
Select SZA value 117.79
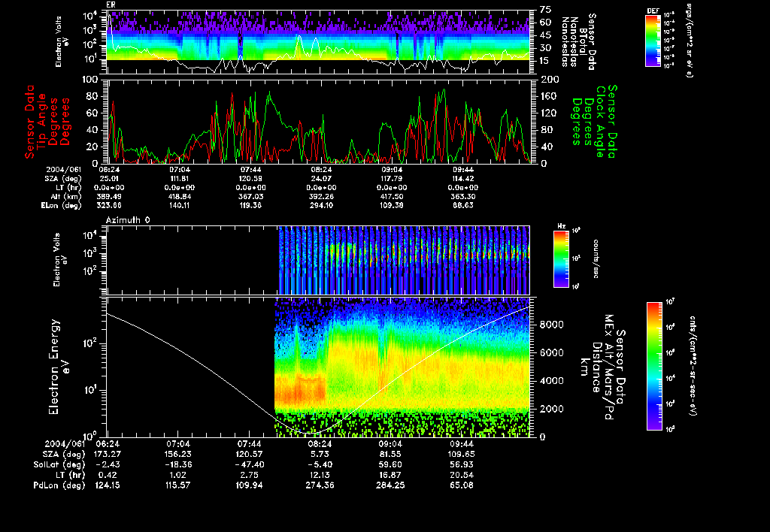click(x=391, y=179)
